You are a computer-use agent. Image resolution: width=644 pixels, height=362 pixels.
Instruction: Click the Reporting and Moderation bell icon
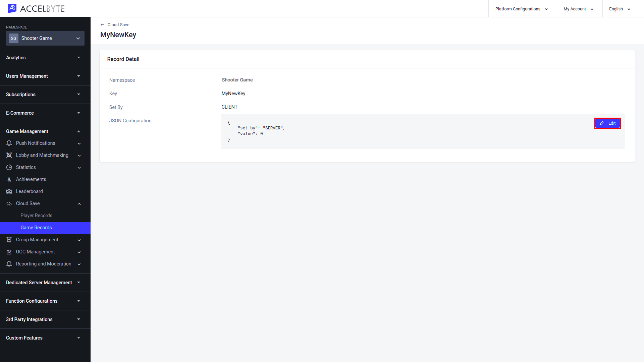[9, 264]
